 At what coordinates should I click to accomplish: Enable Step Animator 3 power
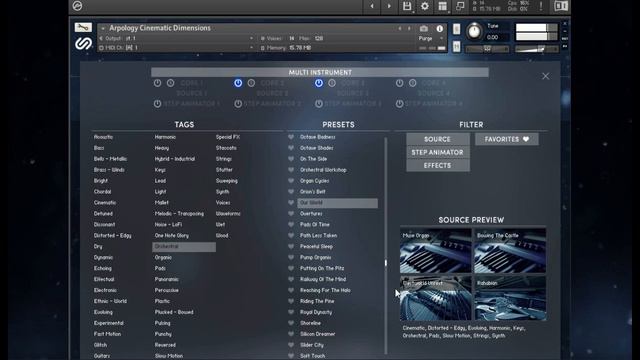coord(319,104)
